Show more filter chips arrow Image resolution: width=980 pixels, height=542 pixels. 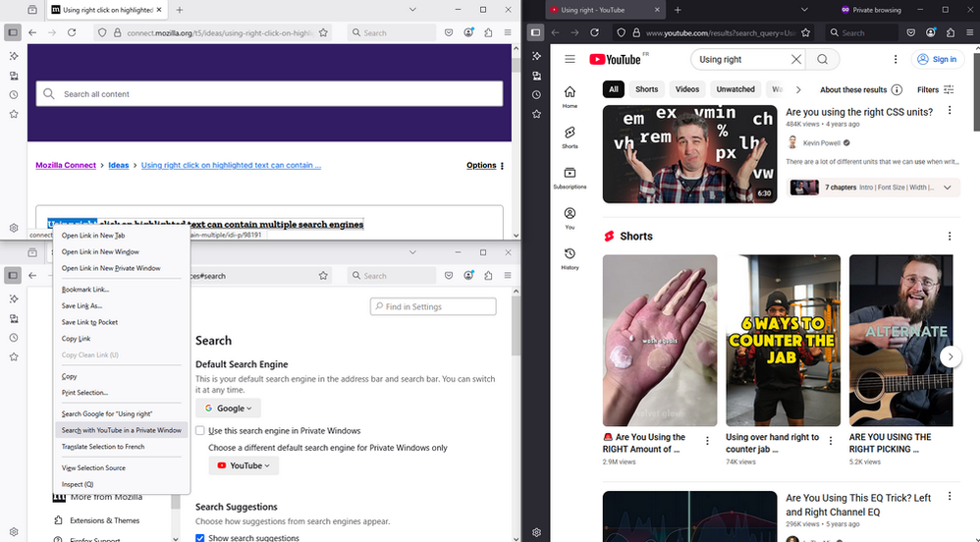[x=798, y=89]
